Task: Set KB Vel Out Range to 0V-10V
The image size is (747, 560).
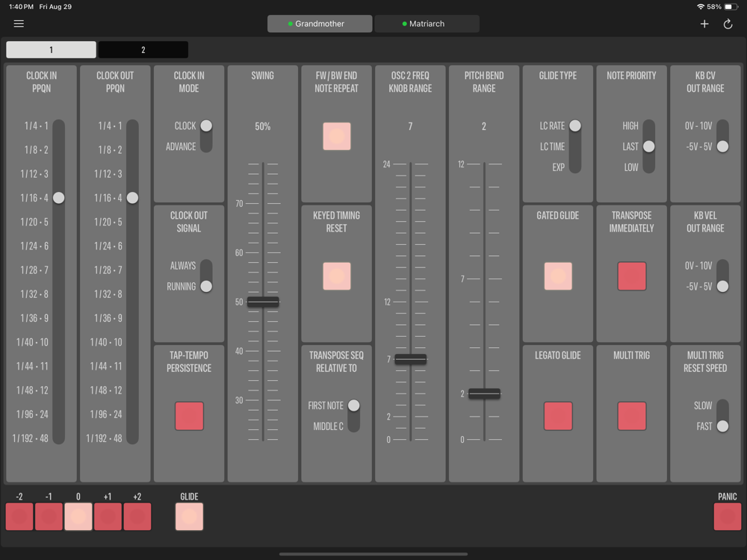Action: click(698, 266)
